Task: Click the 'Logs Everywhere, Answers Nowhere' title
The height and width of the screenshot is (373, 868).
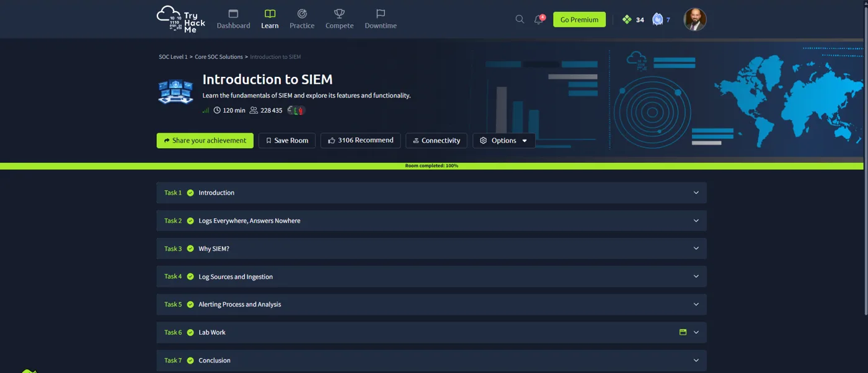Action: [249, 221]
